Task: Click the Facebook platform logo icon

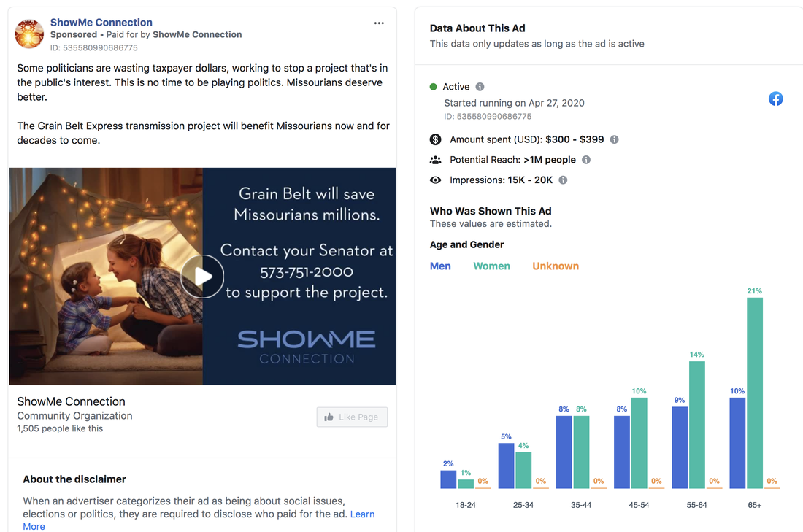Action: point(776,99)
